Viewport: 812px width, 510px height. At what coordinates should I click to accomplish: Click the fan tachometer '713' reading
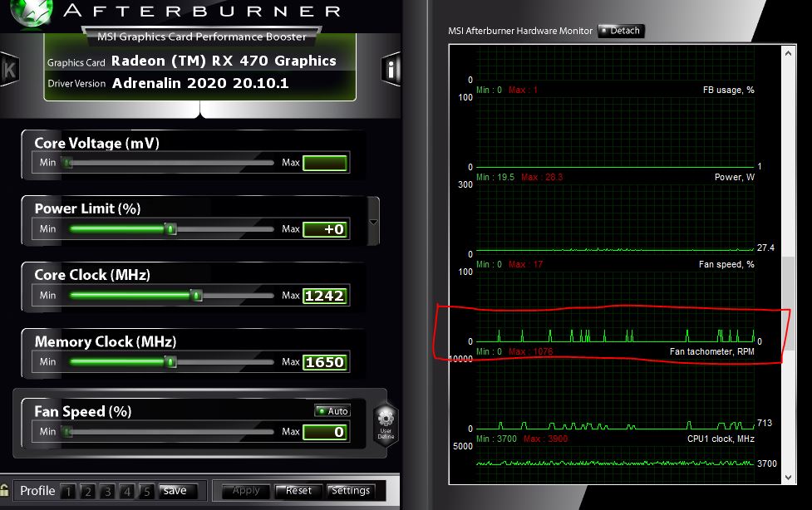(765, 423)
